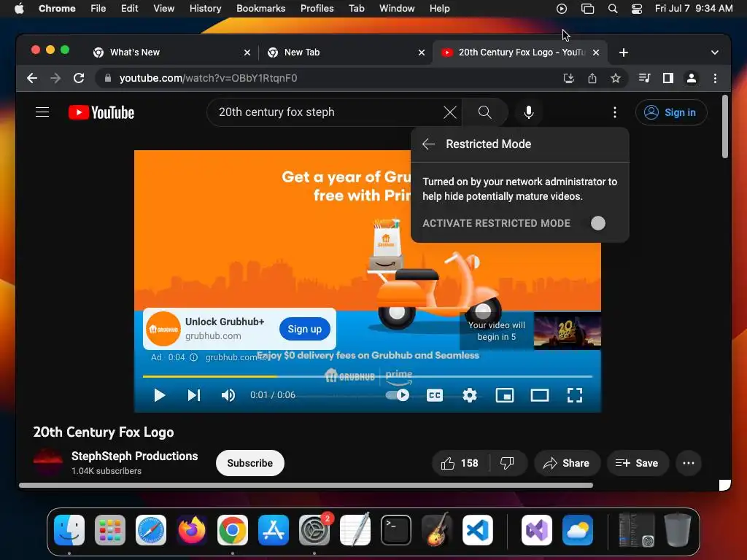Open the Bookmarks menu
Viewport: 747px width, 560px height.
260,8
